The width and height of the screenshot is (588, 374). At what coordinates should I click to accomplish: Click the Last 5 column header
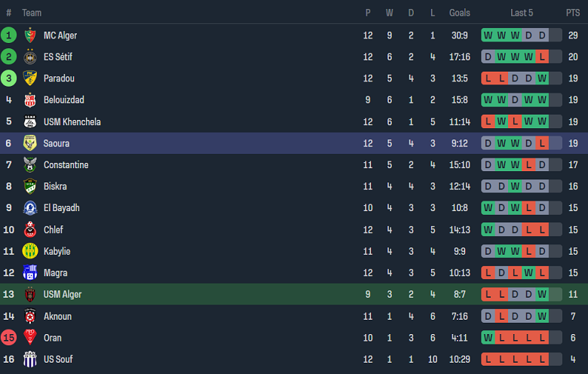(x=522, y=13)
